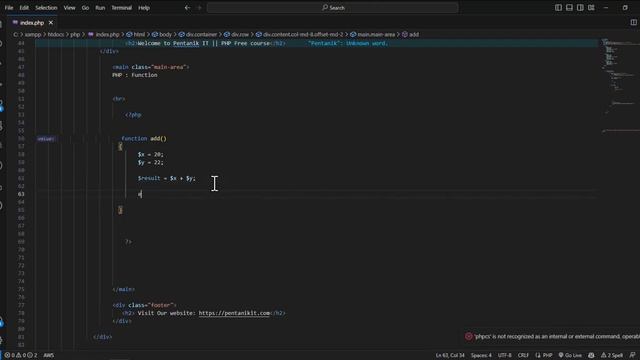The height and width of the screenshot is (360, 640).
Task: Open the File menu
Action: click(9, 7)
